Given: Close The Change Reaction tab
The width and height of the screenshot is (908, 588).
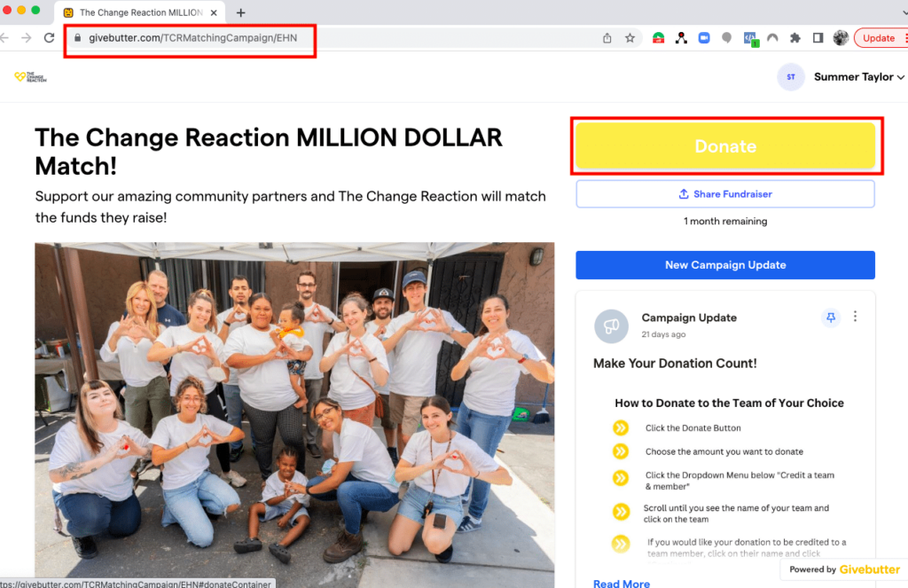Looking at the screenshot, I should 214,12.
